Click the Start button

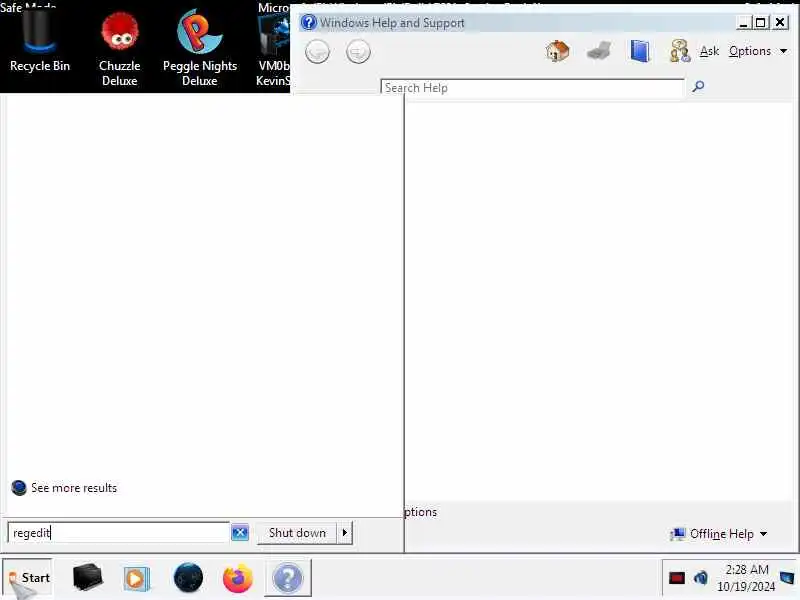pos(28,578)
